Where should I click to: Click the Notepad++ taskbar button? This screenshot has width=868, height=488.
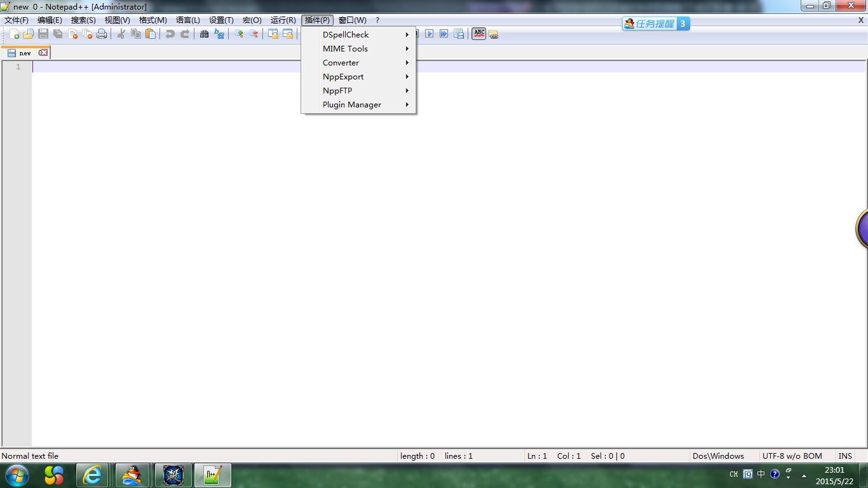click(x=213, y=475)
